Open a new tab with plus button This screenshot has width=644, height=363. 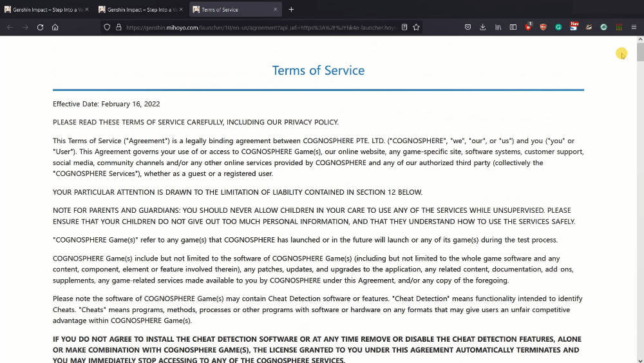[291, 10]
